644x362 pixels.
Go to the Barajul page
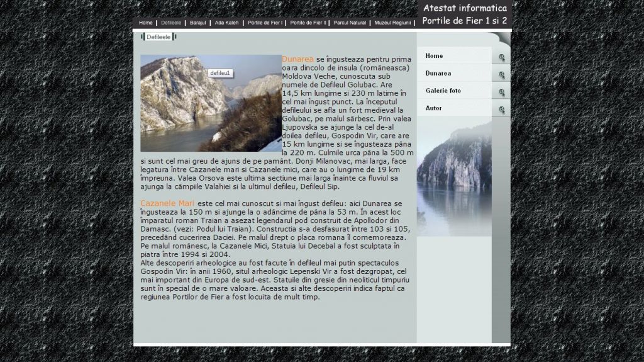197,23
